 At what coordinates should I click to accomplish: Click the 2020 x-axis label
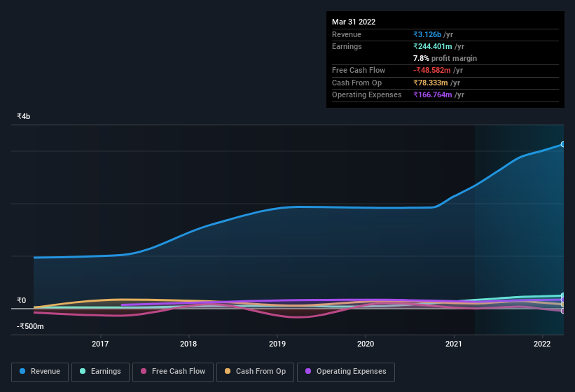[366, 344]
